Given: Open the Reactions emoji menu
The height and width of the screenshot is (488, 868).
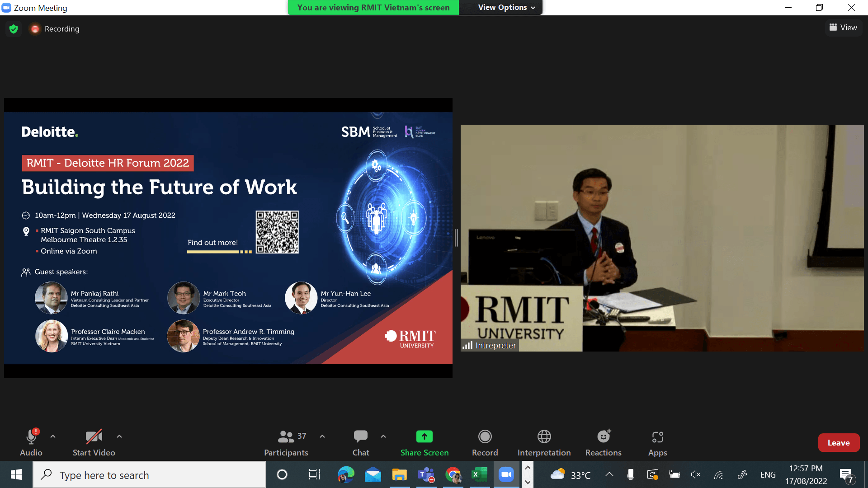Looking at the screenshot, I should pyautogui.click(x=604, y=442).
